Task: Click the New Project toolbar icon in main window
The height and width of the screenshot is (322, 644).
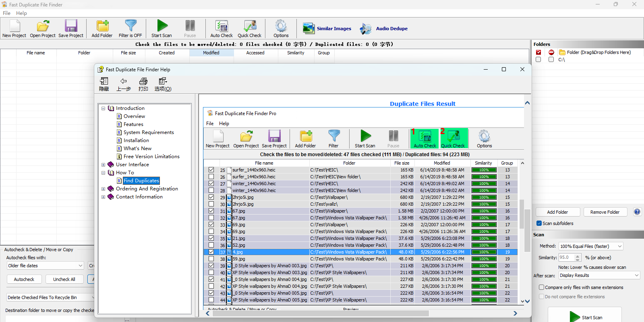Action: point(14,26)
